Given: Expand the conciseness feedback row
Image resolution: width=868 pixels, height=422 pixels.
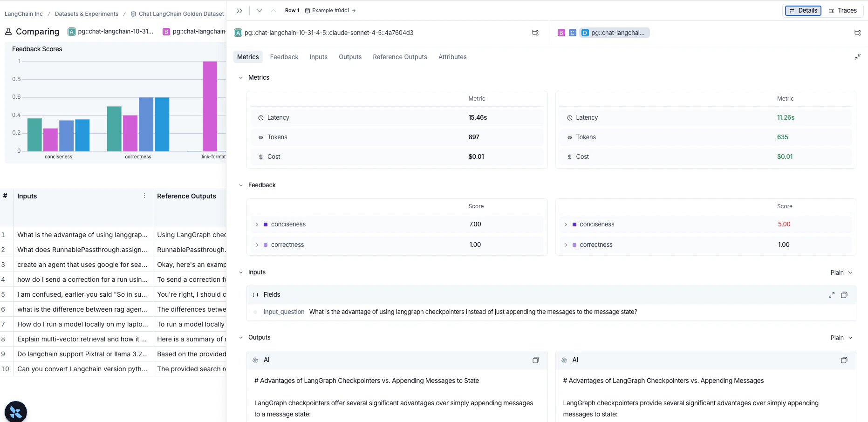Looking at the screenshot, I should [257, 224].
